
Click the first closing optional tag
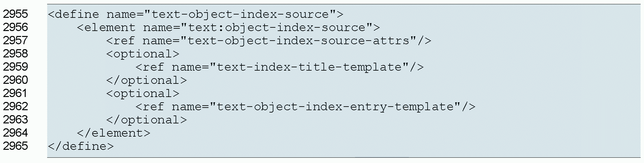[146, 80]
